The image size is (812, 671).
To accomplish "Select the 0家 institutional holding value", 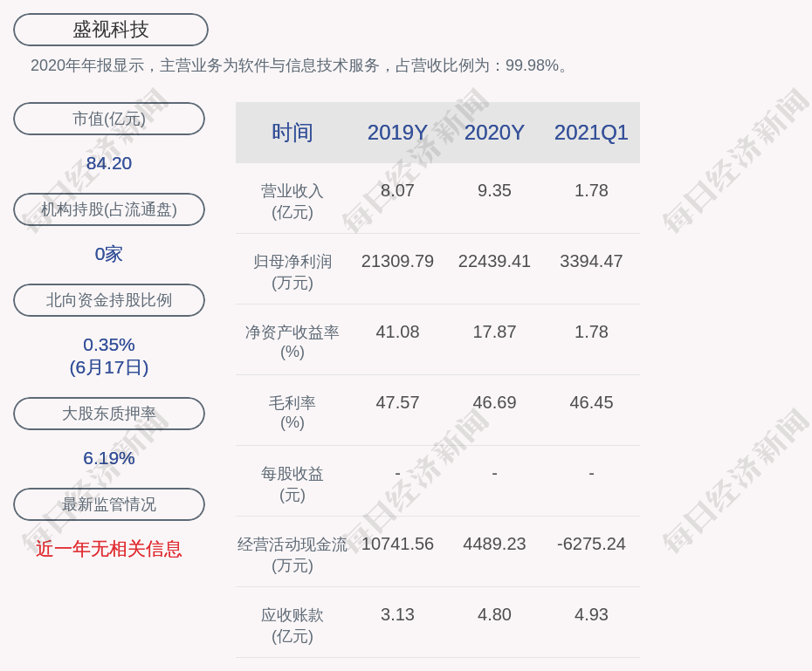I will pyautogui.click(x=109, y=254).
